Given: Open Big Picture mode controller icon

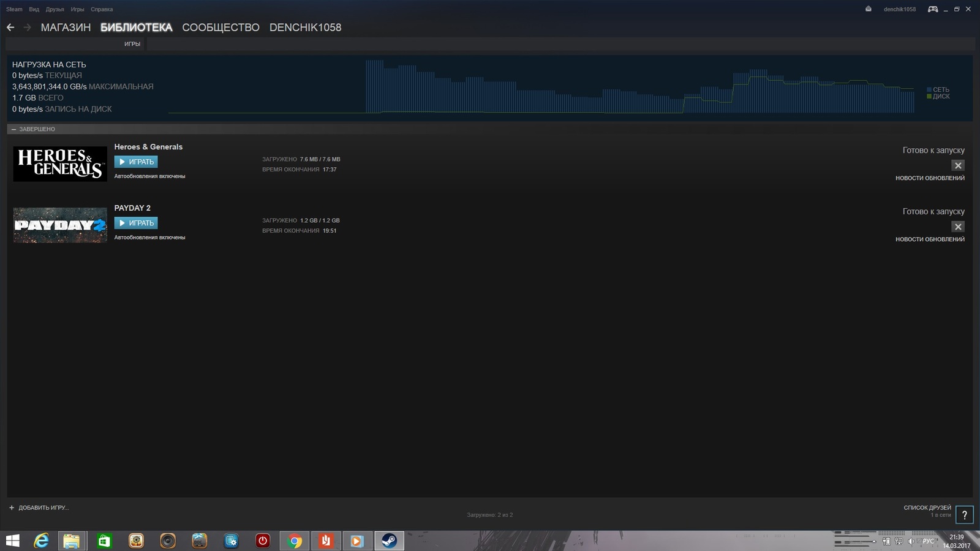Looking at the screenshot, I should point(933,9).
